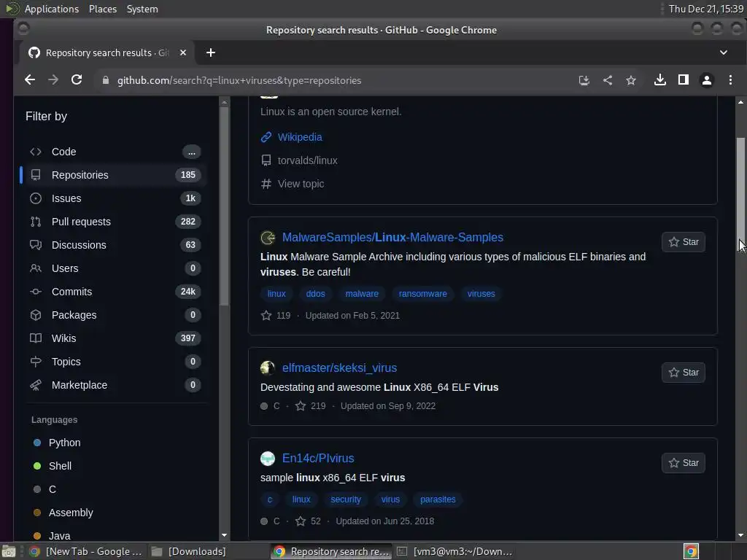Open Chrome downloads icon
This screenshot has width=747, height=560.
click(659, 80)
